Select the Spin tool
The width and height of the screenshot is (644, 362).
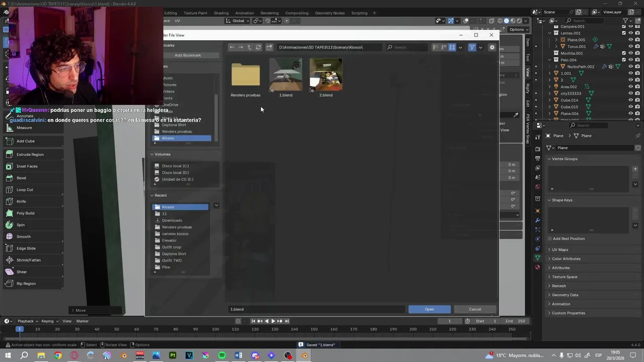33,225
